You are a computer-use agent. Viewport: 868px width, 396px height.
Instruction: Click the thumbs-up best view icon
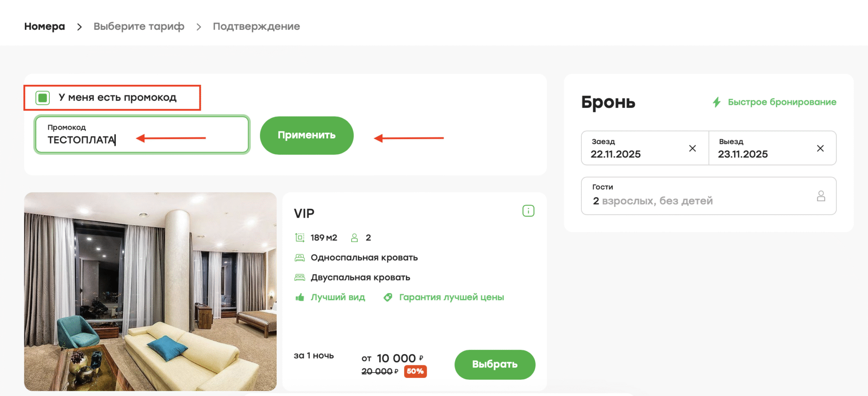[x=299, y=297]
